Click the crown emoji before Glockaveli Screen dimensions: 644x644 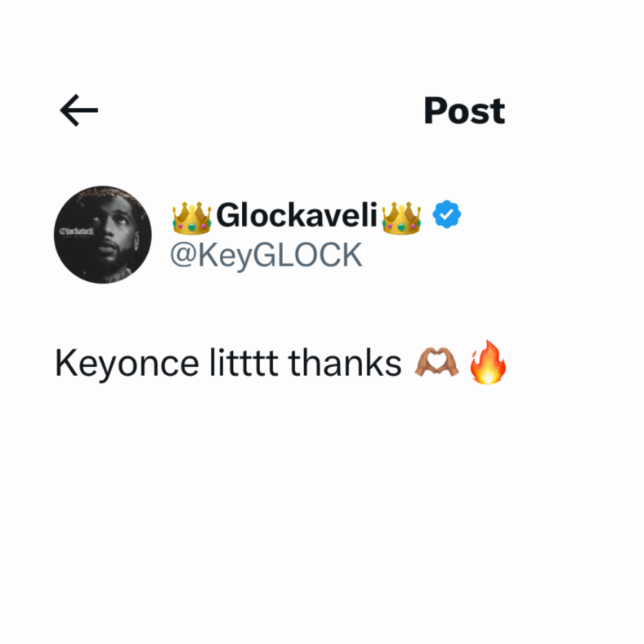pos(192,218)
